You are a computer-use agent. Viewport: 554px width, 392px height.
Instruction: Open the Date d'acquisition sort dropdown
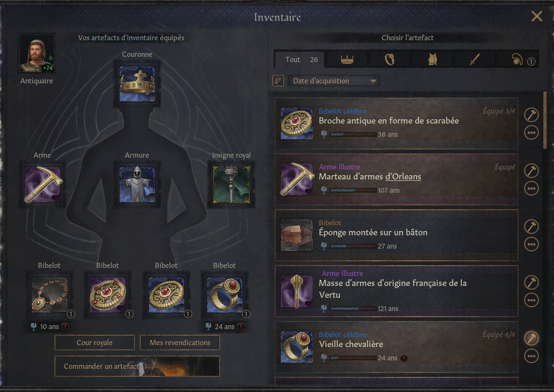click(334, 81)
